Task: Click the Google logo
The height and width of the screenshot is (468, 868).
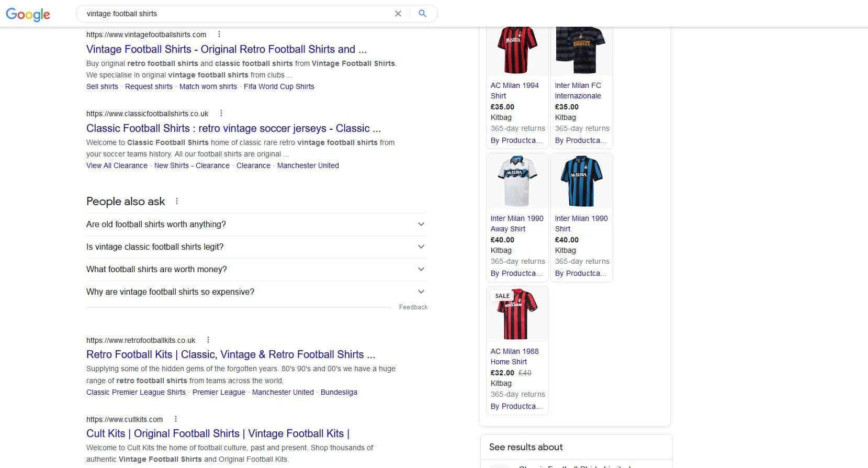Action: point(28,14)
